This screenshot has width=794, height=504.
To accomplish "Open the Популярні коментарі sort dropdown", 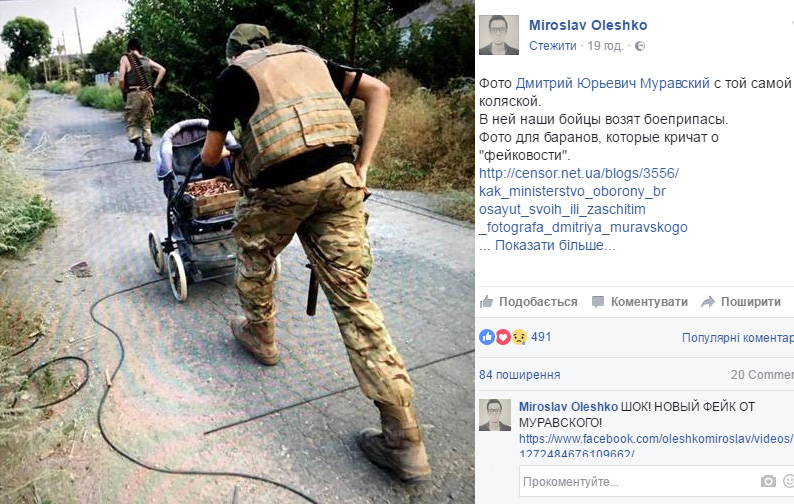I will tap(738, 337).
